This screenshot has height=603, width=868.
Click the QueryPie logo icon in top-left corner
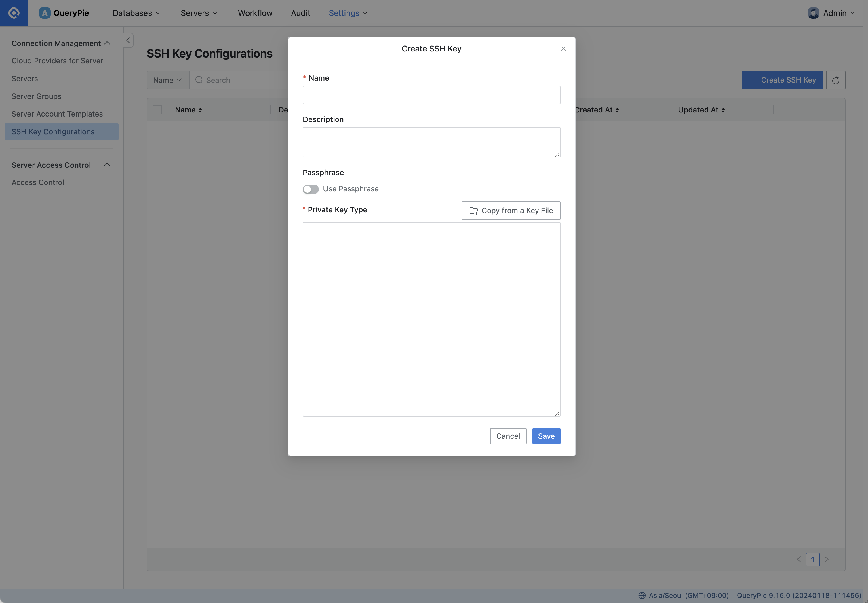click(14, 13)
